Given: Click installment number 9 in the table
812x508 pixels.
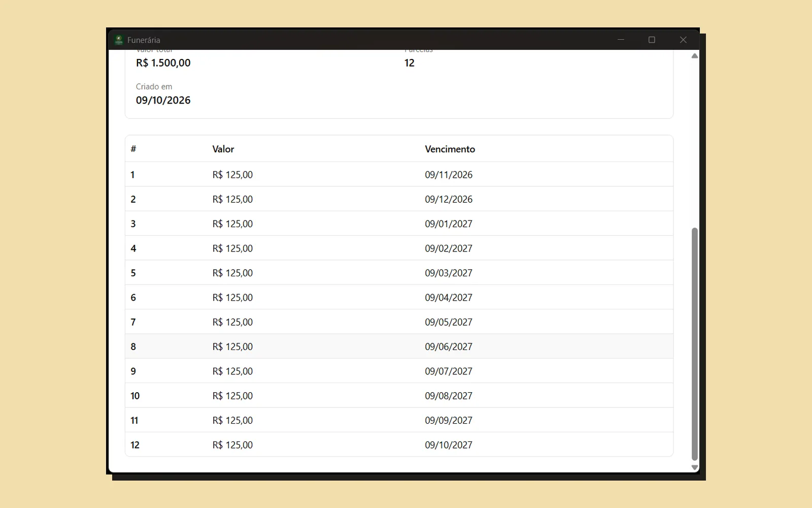Looking at the screenshot, I should (133, 371).
